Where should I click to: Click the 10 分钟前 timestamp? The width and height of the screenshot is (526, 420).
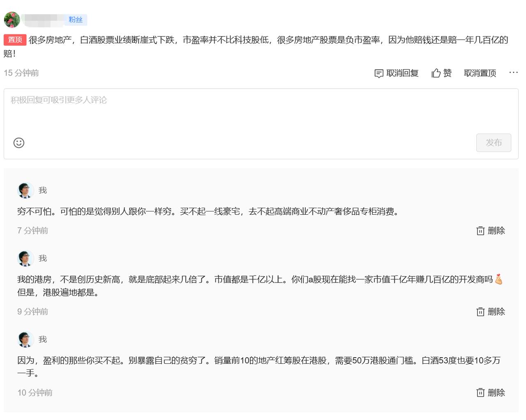coord(35,392)
